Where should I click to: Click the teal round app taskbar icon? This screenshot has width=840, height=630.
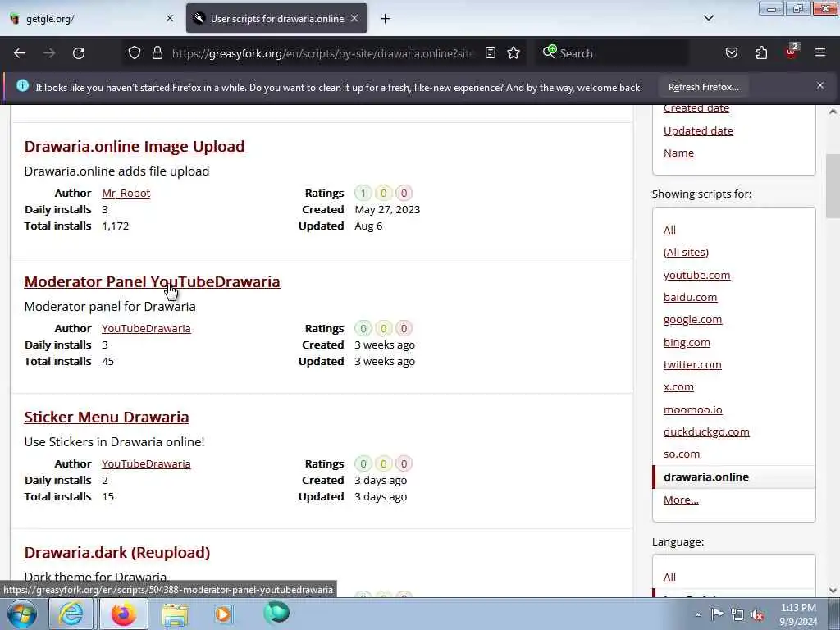pos(276,614)
